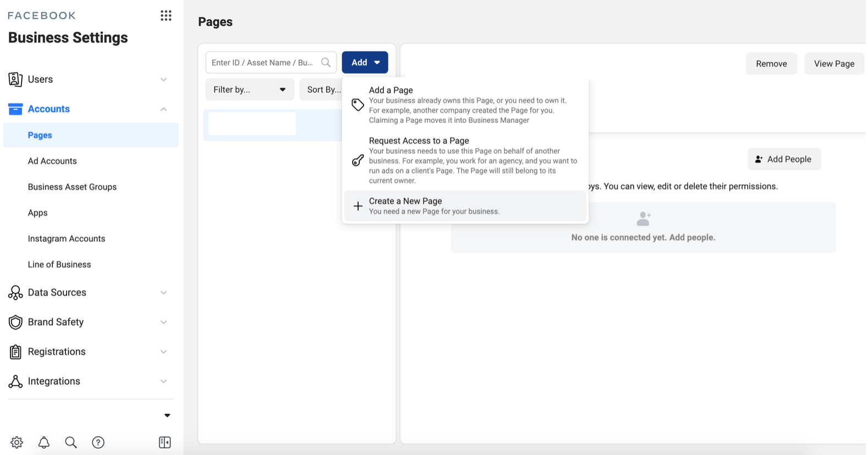
Task: Click the View Page button
Action: (834, 64)
